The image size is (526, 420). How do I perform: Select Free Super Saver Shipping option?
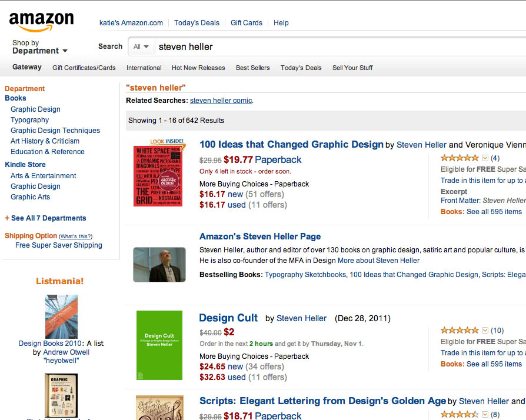(59, 245)
